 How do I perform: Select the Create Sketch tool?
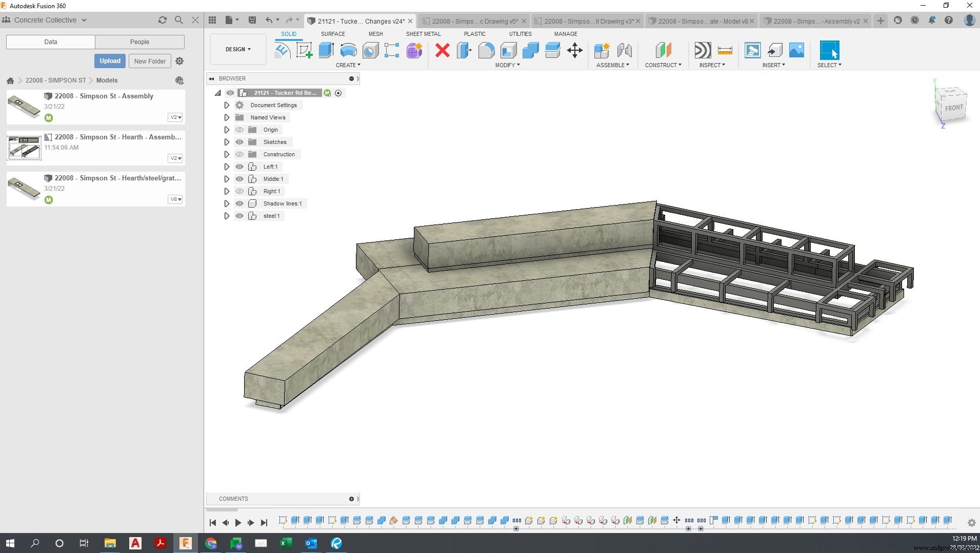[304, 50]
